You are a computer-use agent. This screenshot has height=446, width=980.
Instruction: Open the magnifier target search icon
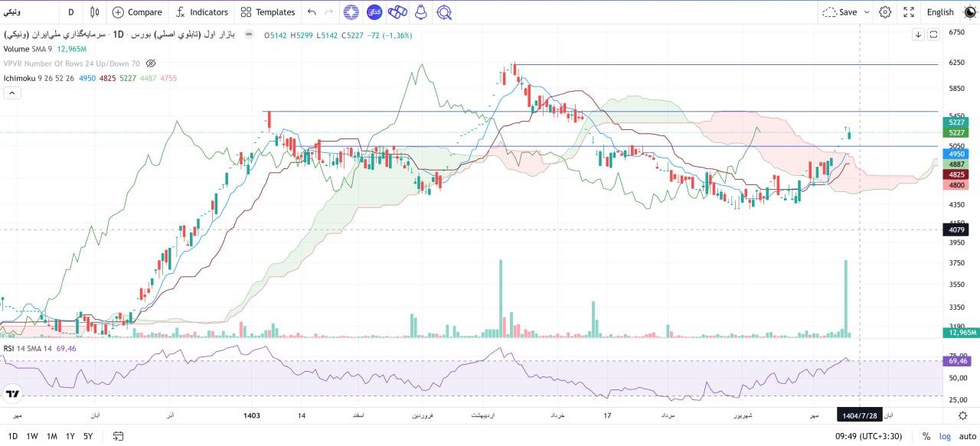[x=444, y=12]
